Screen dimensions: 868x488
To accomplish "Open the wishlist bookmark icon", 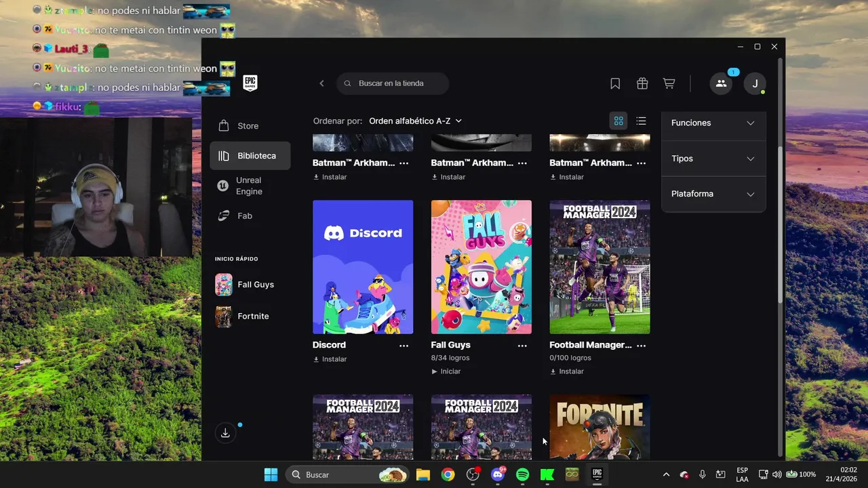I will tap(615, 83).
